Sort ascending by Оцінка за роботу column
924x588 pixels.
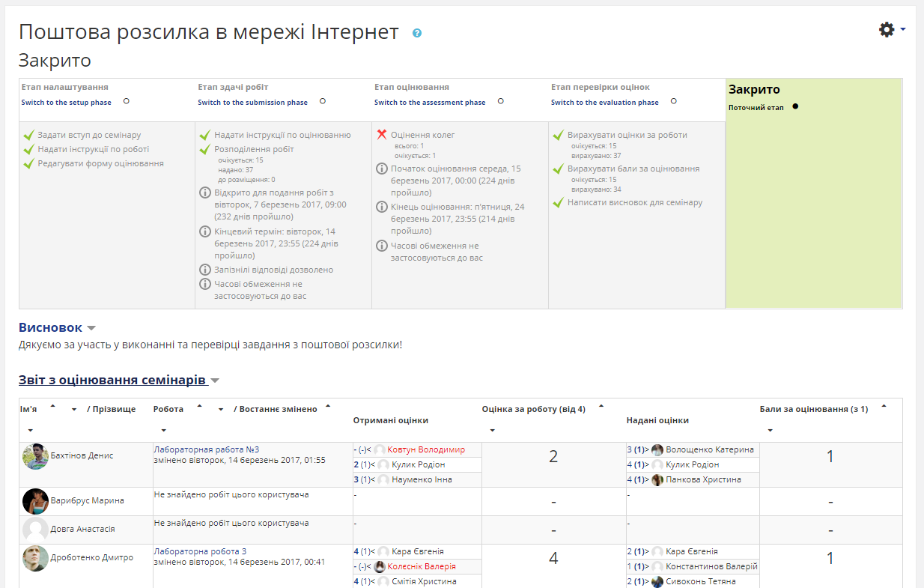click(601, 406)
